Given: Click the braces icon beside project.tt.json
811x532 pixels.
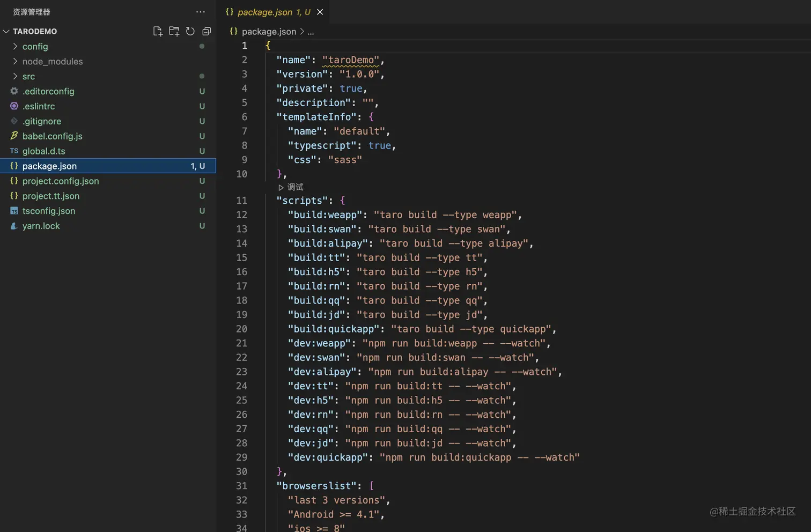Looking at the screenshot, I should [x=14, y=196].
